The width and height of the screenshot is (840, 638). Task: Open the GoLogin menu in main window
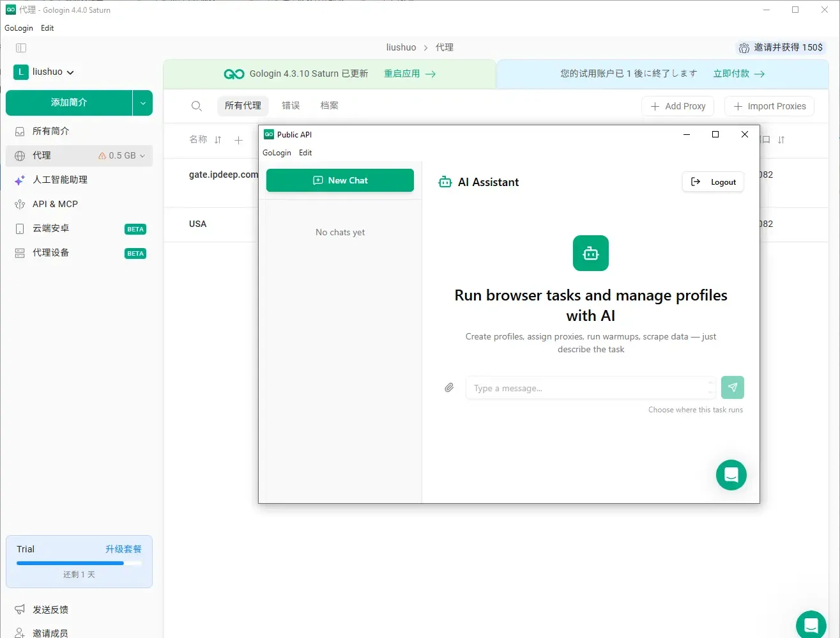19,28
